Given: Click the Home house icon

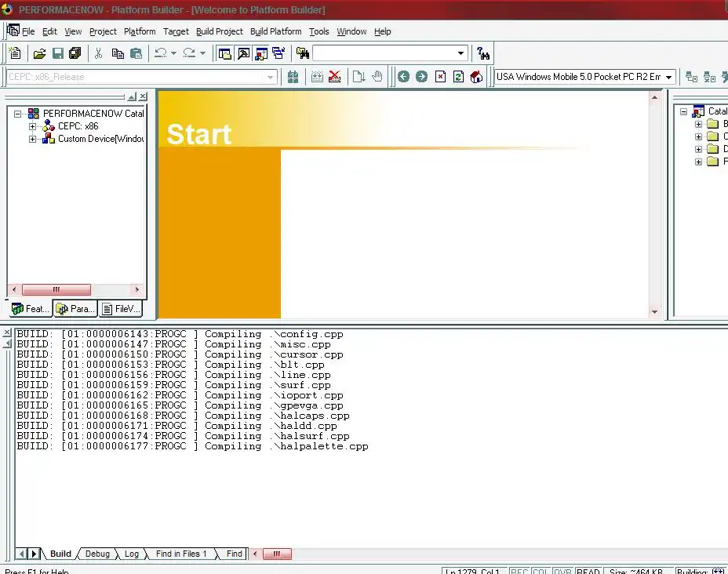Looking at the screenshot, I should pyautogui.click(x=476, y=77).
